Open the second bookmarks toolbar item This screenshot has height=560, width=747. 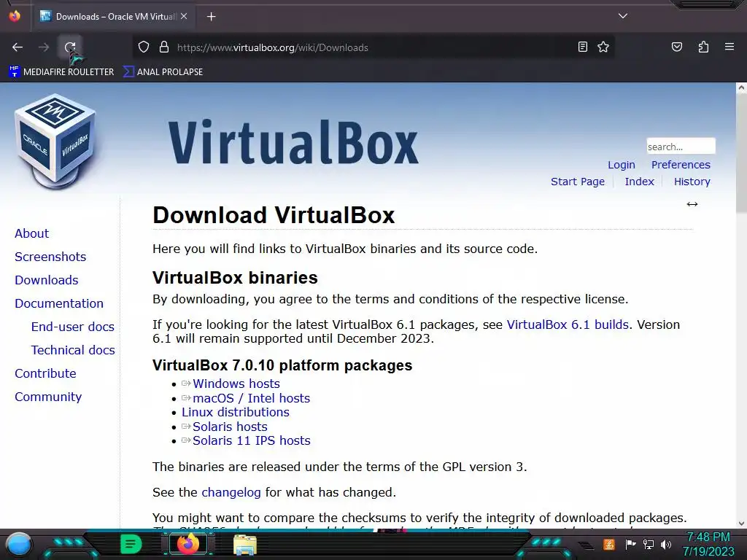(x=163, y=72)
